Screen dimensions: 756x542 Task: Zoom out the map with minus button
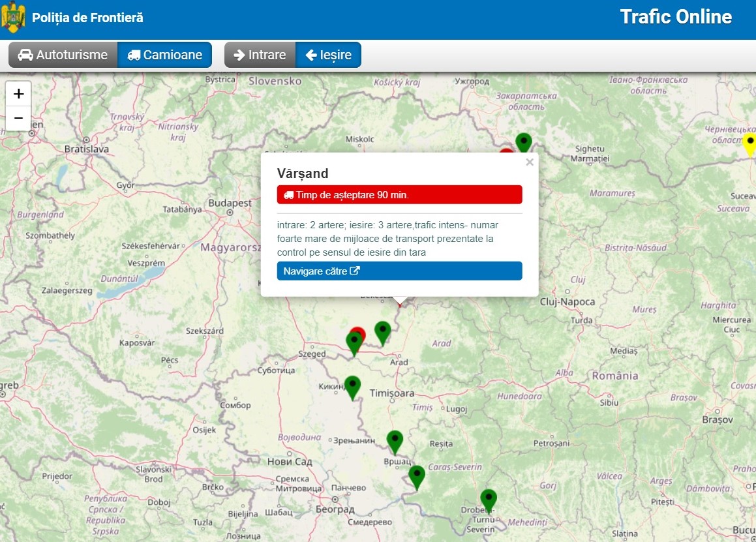pyautogui.click(x=18, y=119)
